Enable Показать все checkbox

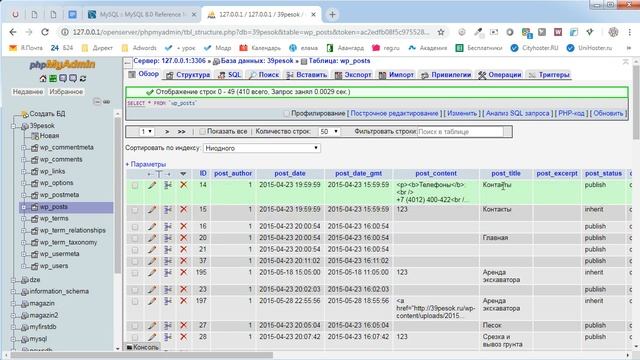(202, 131)
